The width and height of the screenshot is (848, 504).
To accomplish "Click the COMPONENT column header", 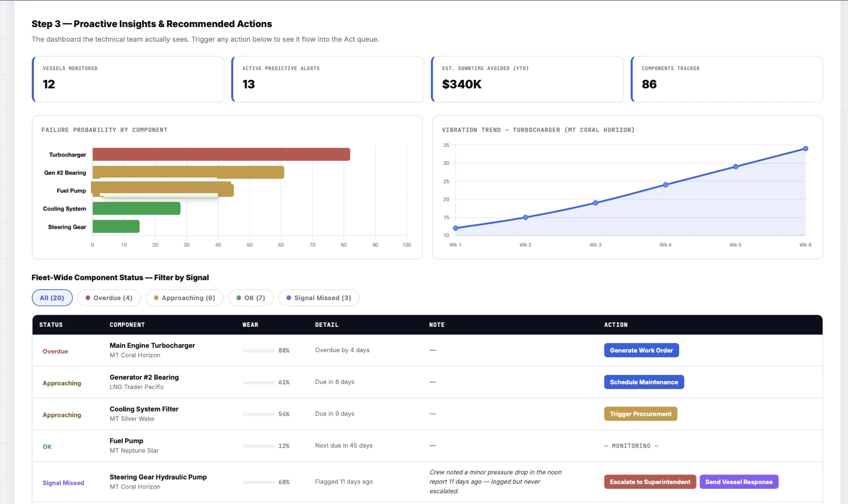I will point(127,325).
